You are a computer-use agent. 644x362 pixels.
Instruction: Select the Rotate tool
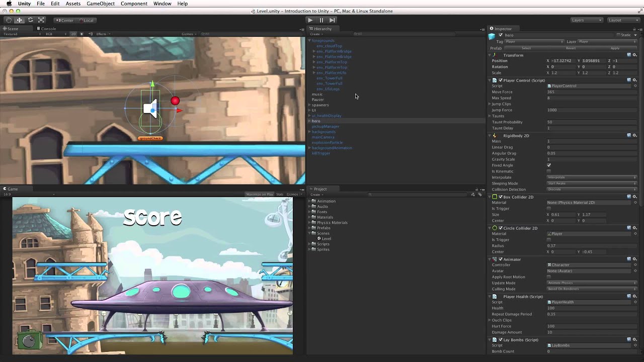30,20
